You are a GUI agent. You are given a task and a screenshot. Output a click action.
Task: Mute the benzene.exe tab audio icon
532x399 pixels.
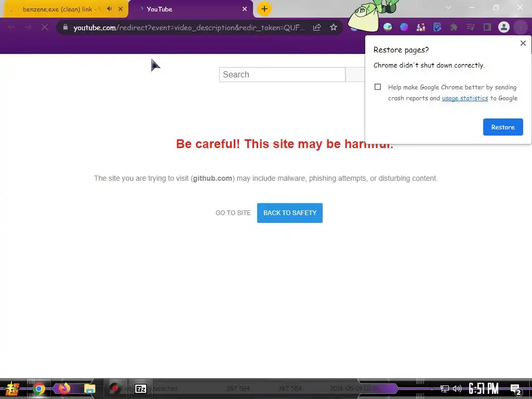[109, 9]
